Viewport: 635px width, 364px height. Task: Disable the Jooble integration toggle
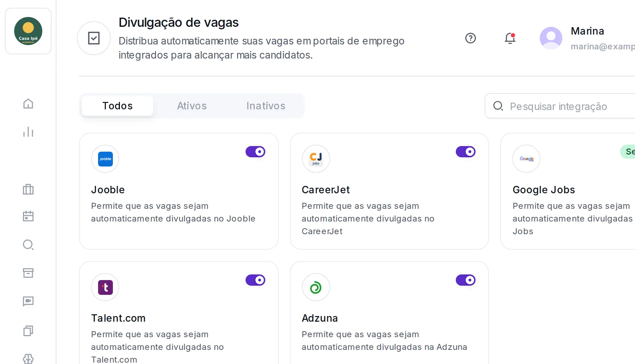(x=255, y=152)
